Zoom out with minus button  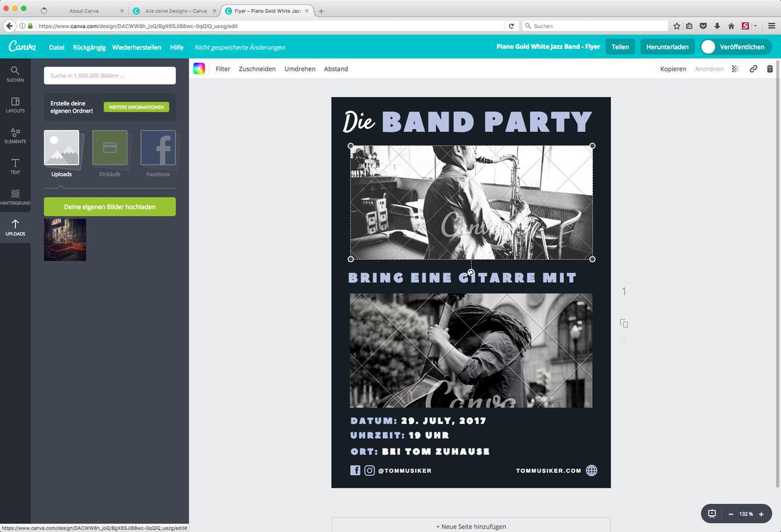pyautogui.click(x=730, y=514)
